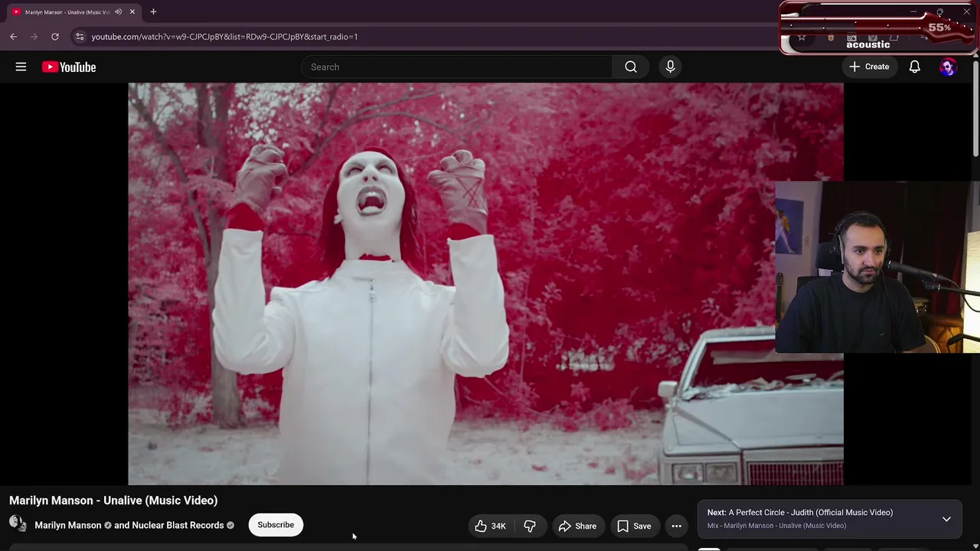Save the video to a playlist
980x551 pixels.
634,526
